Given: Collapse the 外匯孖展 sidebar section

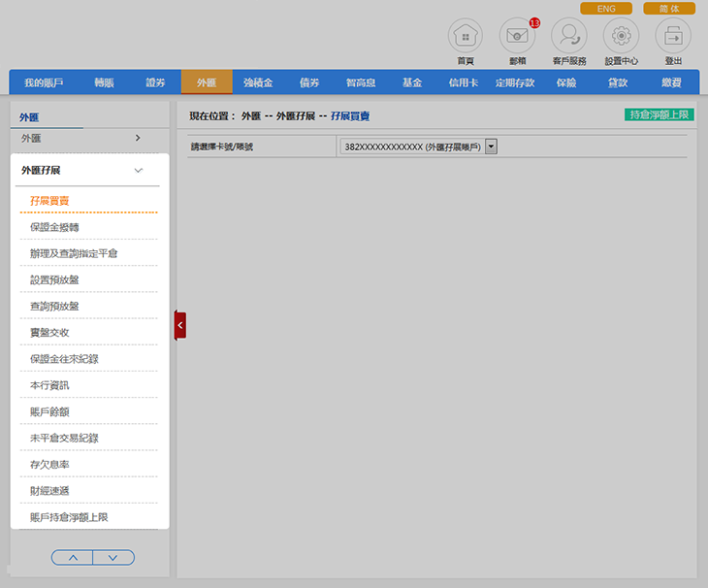Looking at the screenshot, I should click(x=138, y=170).
